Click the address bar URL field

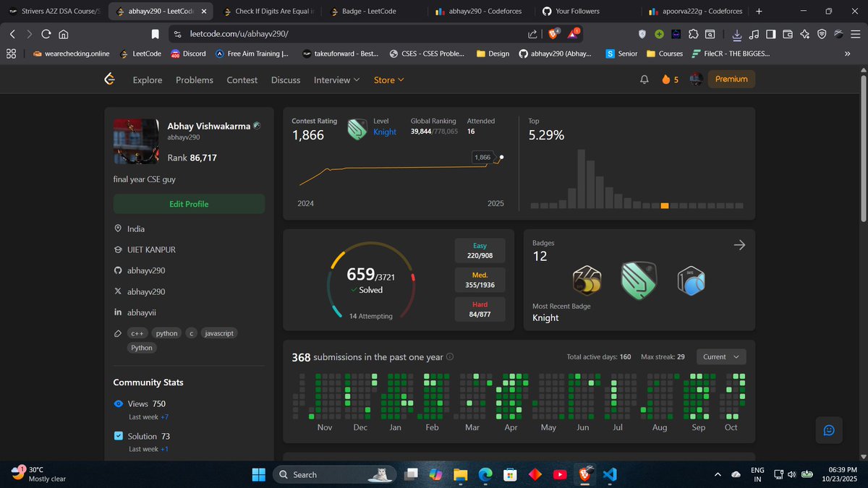click(347, 33)
